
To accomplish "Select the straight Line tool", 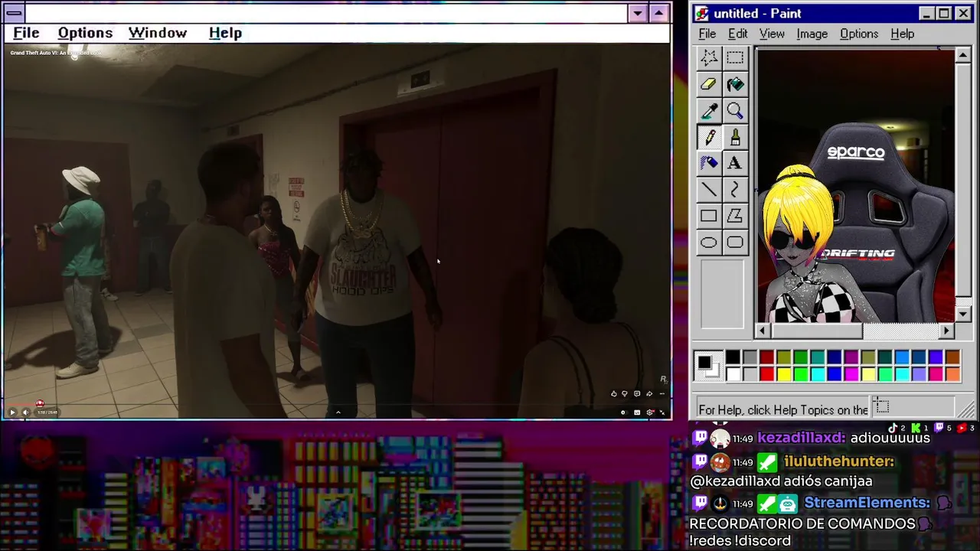I will 709,190.
